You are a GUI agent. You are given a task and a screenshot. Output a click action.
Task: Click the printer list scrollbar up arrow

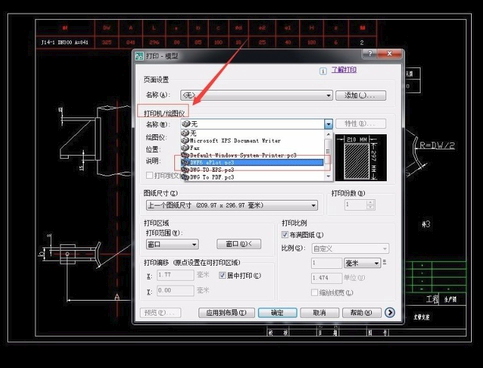pyautogui.click(x=328, y=134)
